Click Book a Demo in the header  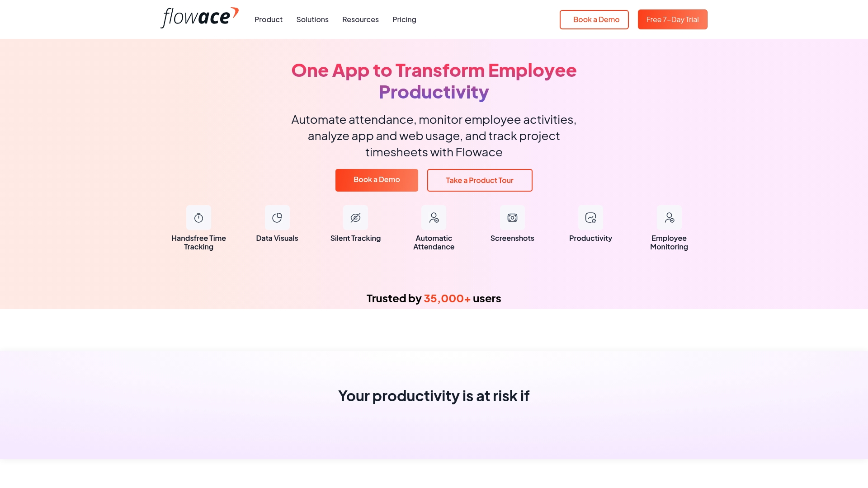pos(594,19)
